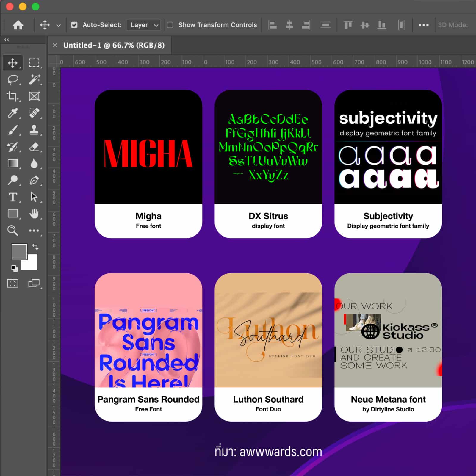The height and width of the screenshot is (476, 476).
Task: Expand the Move tool preset picker
Action: click(59, 25)
